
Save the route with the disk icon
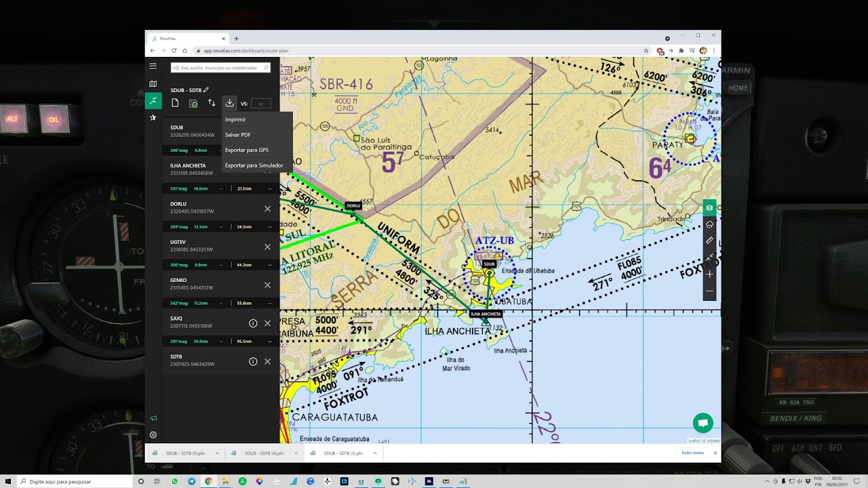tap(193, 103)
